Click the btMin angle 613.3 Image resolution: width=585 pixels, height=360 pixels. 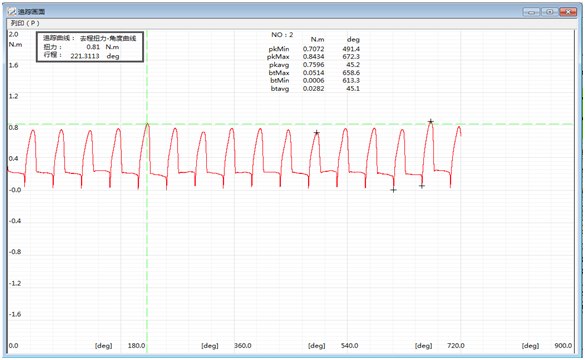[x=351, y=81]
